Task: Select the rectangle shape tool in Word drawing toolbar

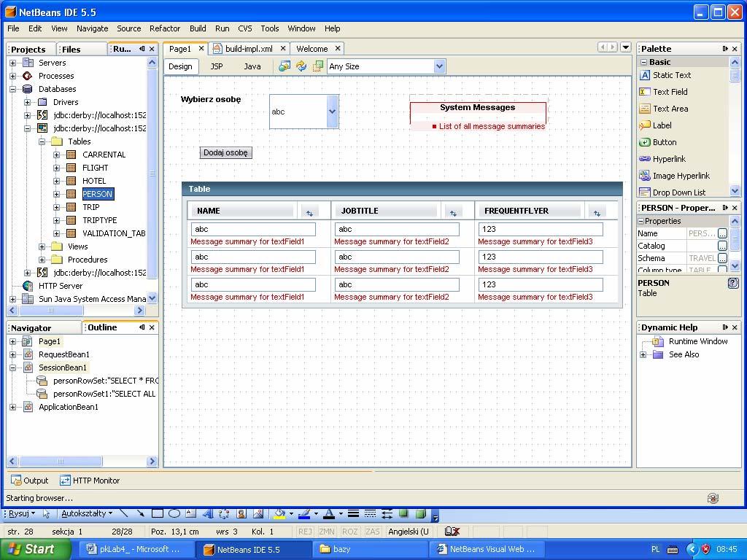Action: tap(158, 513)
